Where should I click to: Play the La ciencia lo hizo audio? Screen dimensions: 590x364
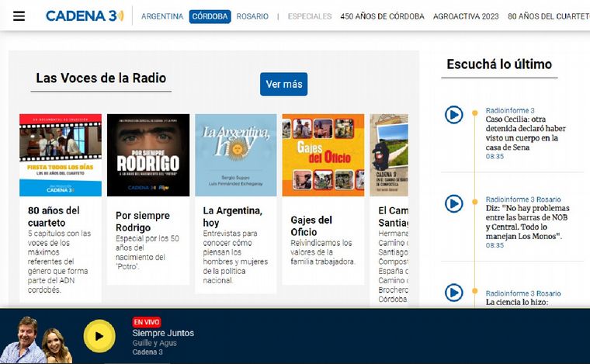pos(454,293)
